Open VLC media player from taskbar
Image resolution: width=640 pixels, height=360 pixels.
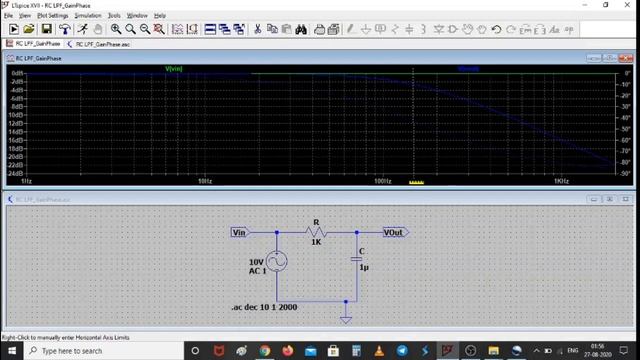pos(379,351)
